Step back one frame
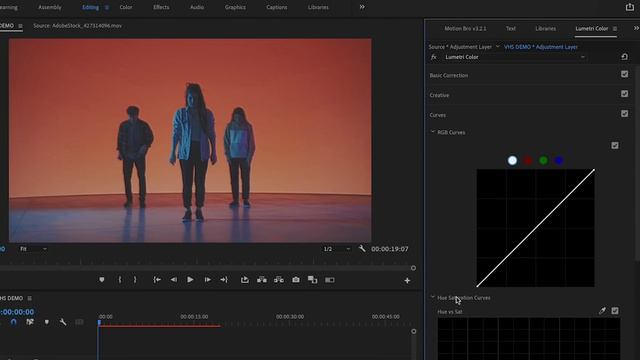Image resolution: width=640 pixels, height=360 pixels. (173, 280)
